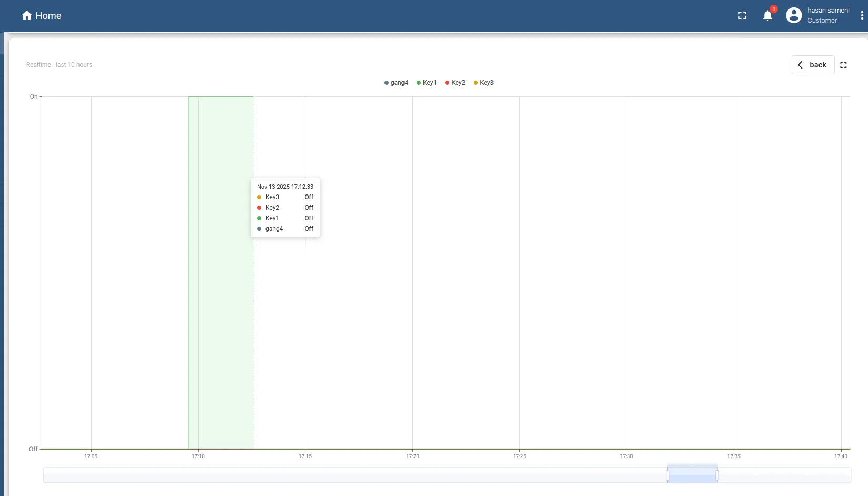Open the hasan sameni user menu

pos(828,11)
